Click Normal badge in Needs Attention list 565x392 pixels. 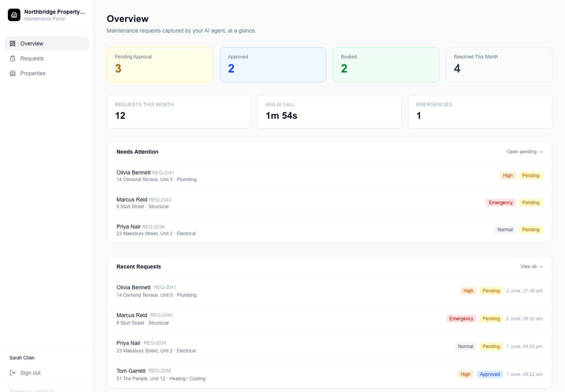[505, 230]
